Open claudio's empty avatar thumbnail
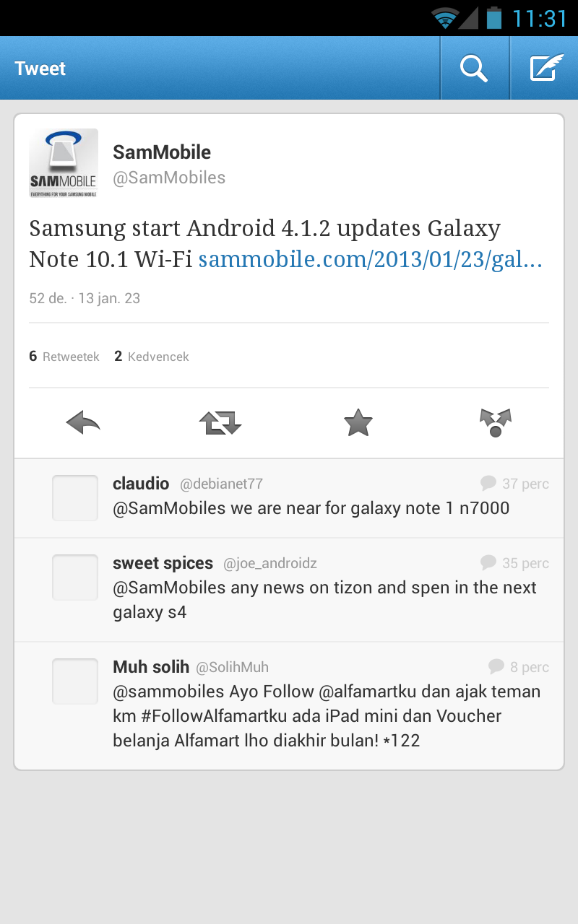Screen dimensions: 578x924 click(75, 498)
